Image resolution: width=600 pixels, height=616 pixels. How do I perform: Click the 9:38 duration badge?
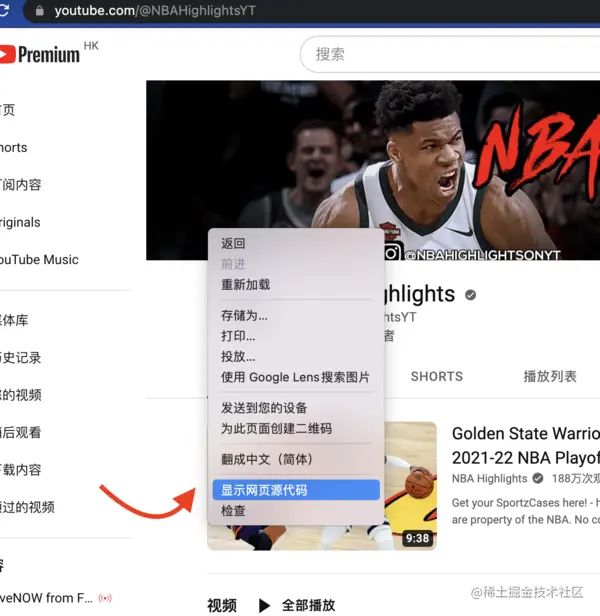click(x=417, y=538)
